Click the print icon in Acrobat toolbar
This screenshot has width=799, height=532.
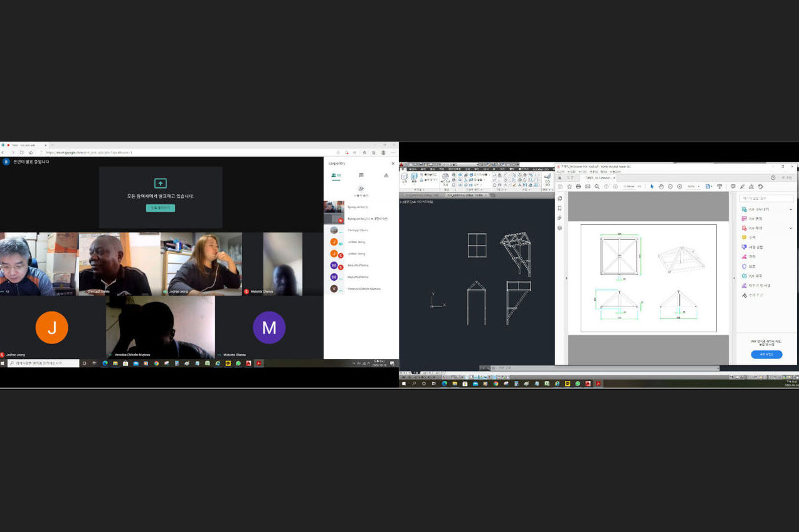point(578,187)
